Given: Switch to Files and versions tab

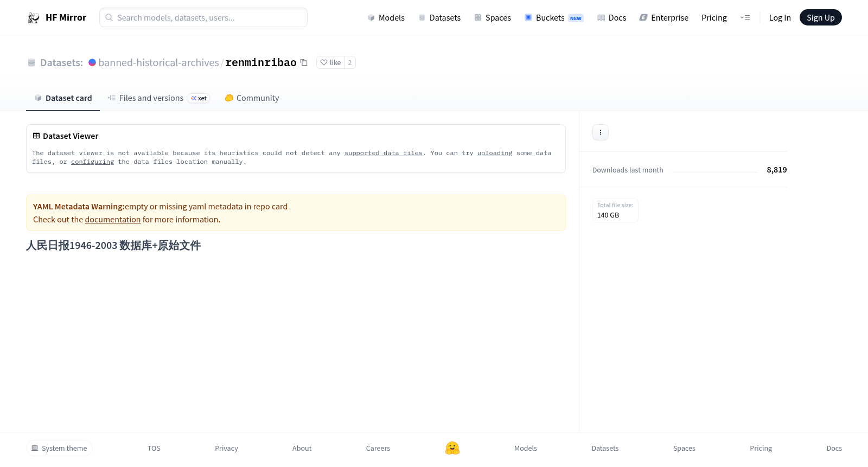Looking at the screenshot, I should pos(158,98).
